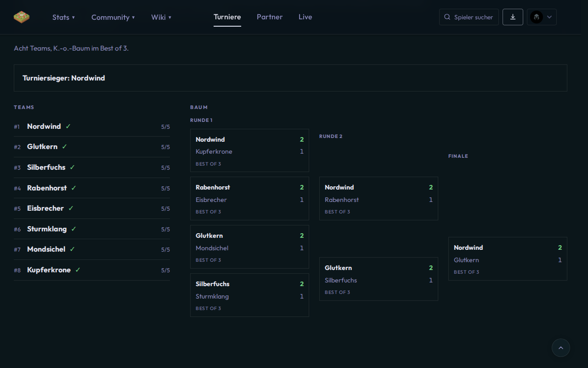The image size is (588, 368).
Task: Select team Sturmklang in the Teams list
Action: click(92, 229)
